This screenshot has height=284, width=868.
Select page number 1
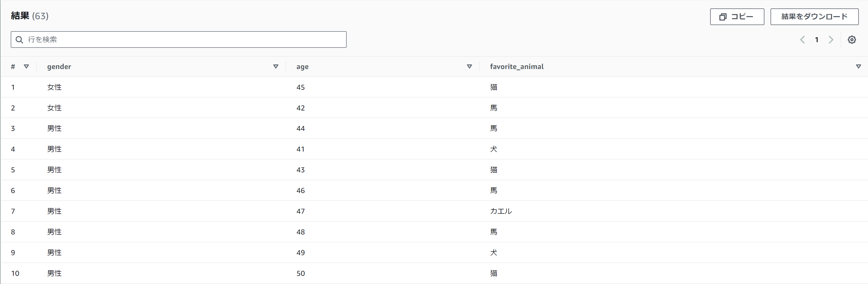(816, 40)
